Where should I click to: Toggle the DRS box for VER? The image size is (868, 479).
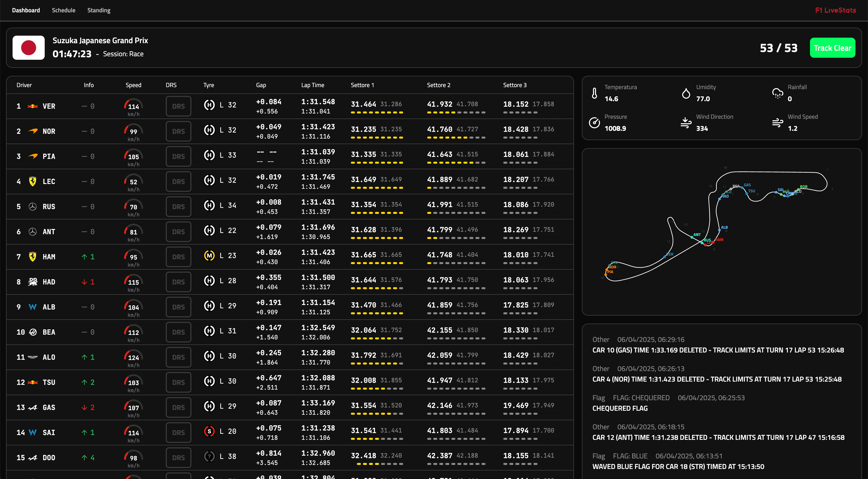(x=178, y=106)
